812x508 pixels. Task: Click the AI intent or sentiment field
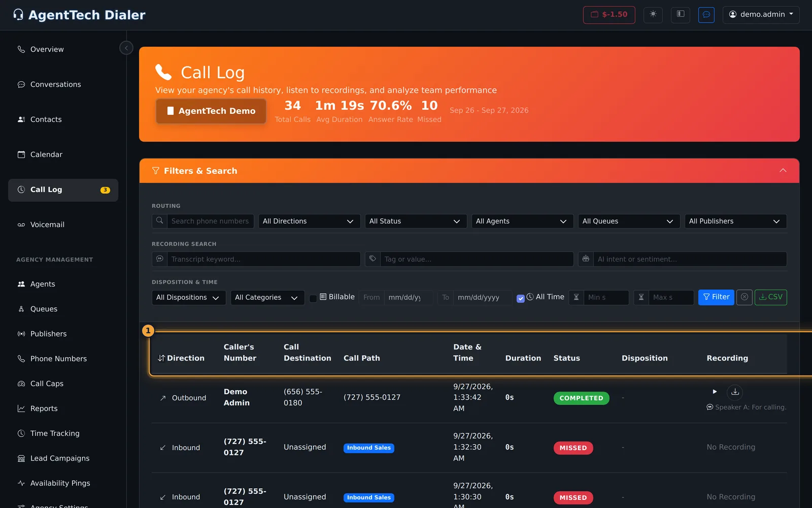pos(690,259)
